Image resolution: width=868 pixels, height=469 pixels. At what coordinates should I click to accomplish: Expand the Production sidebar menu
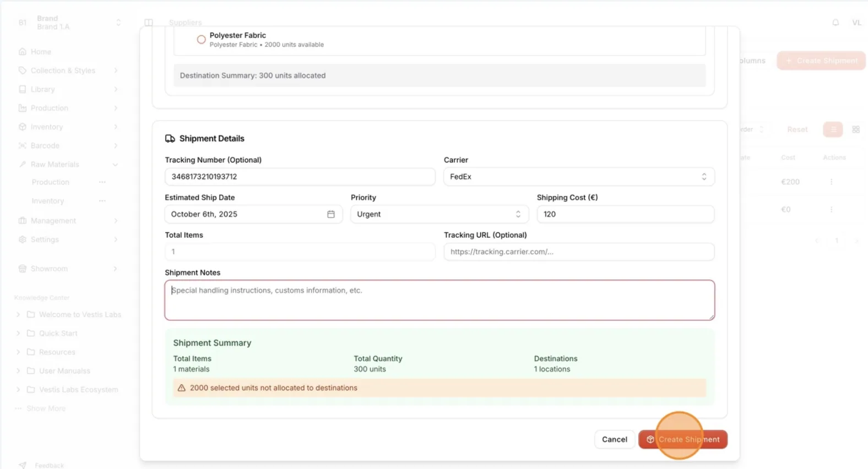pos(69,108)
